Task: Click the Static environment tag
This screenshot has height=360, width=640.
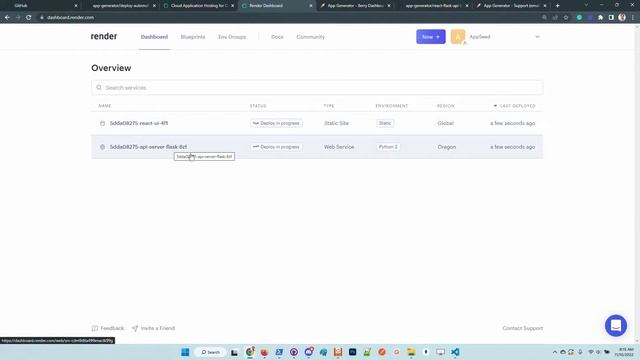Action: (x=385, y=123)
